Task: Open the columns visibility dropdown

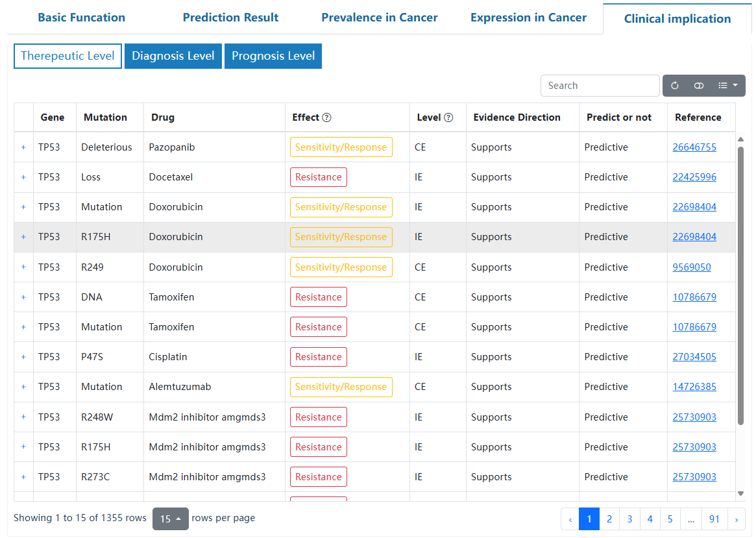Action: tap(727, 86)
